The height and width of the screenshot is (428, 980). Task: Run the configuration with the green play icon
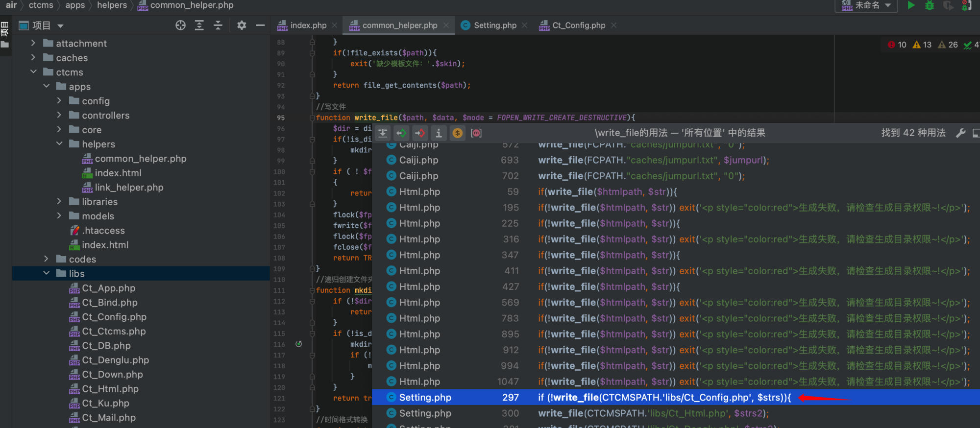(911, 5)
